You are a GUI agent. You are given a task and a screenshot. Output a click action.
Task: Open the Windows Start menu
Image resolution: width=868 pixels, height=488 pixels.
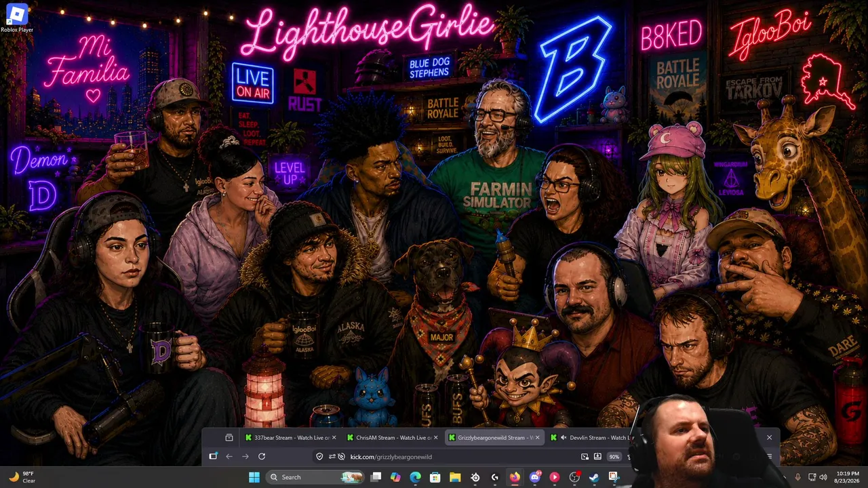pos(254,477)
